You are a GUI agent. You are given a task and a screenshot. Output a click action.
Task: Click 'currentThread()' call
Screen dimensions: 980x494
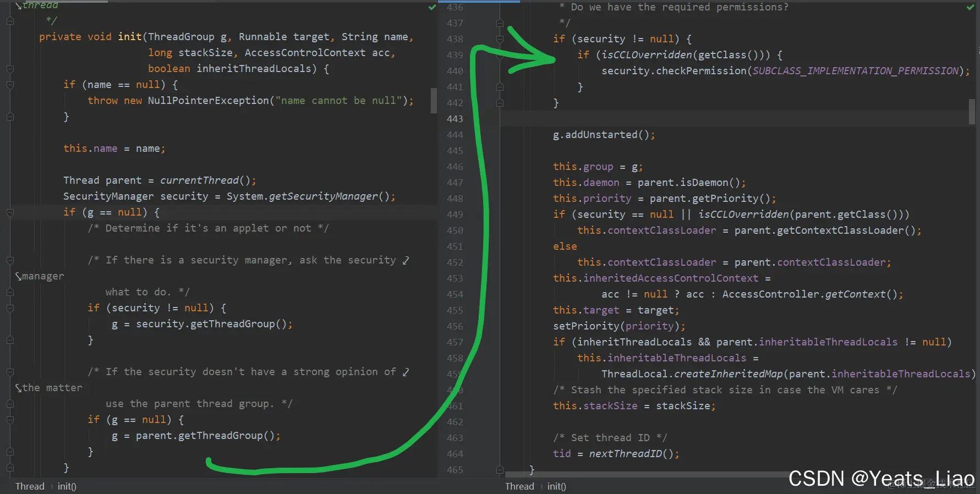205,180
